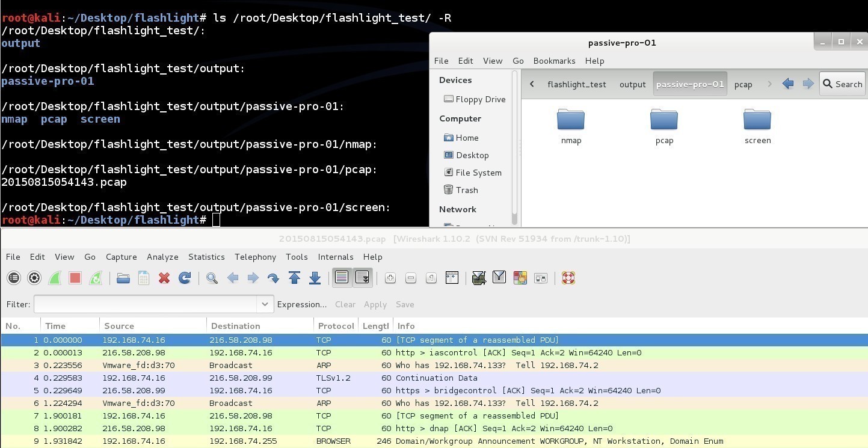
Task: Reload the current capture file
Action: (x=185, y=278)
